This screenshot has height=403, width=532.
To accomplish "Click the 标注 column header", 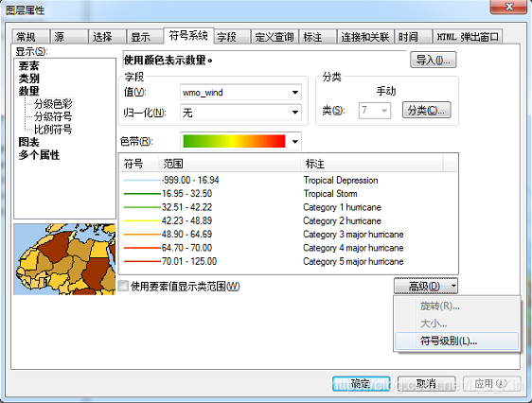I will [371, 164].
